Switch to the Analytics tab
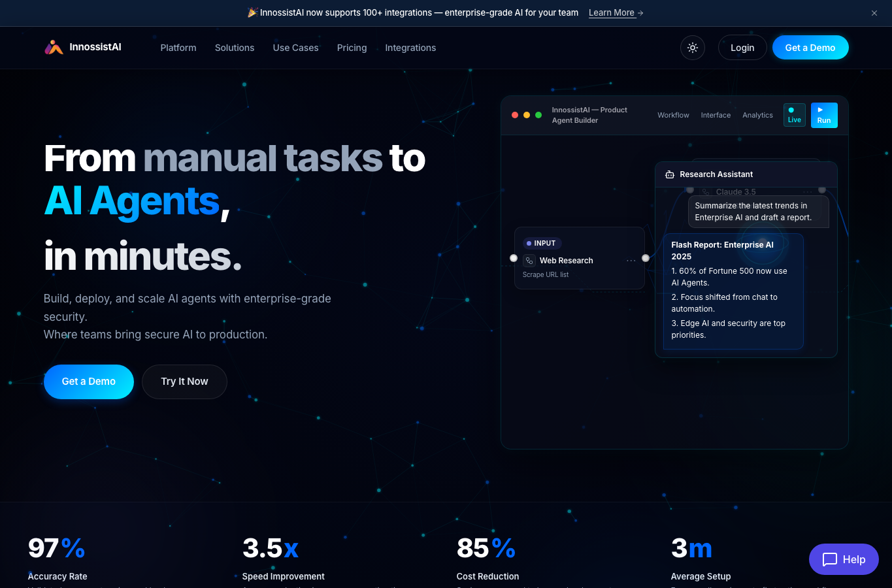Screen dimensions: 892x588 pos(757,115)
